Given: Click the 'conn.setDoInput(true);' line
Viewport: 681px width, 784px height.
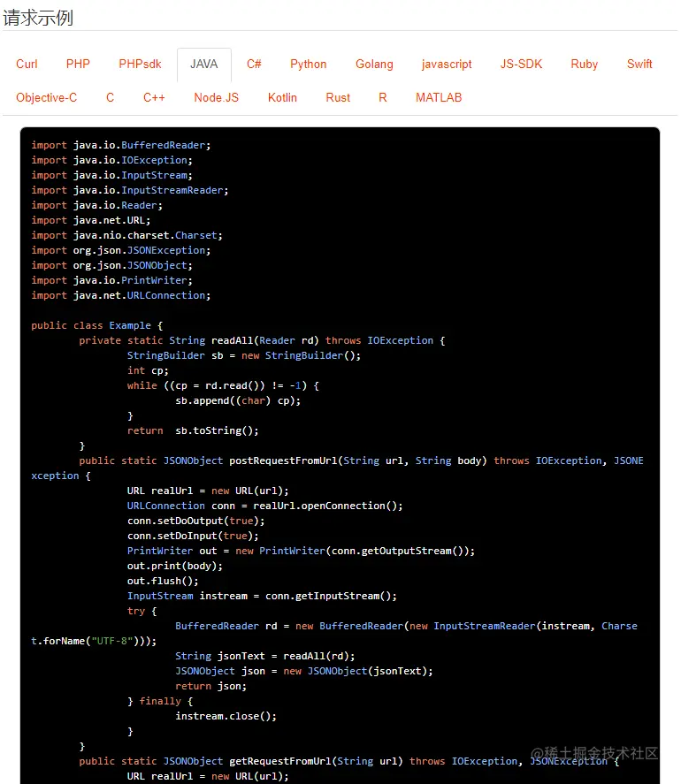Looking at the screenshot, I should [193, 536].
